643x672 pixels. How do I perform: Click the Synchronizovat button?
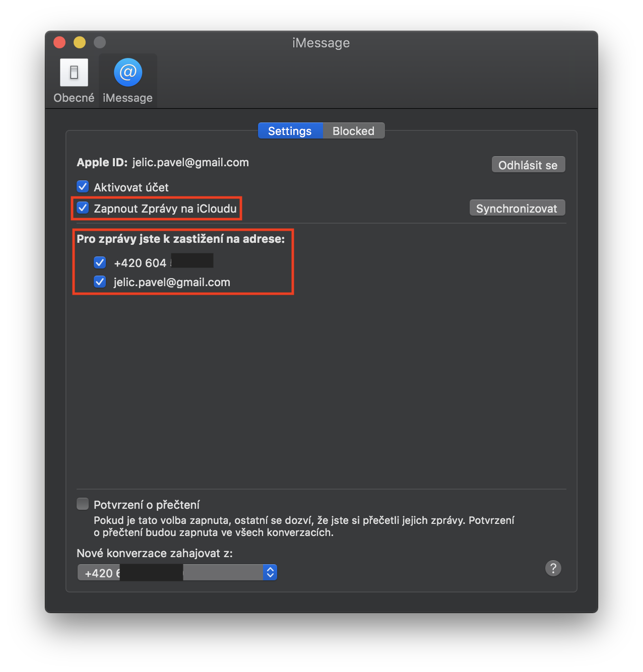[517, 208]
